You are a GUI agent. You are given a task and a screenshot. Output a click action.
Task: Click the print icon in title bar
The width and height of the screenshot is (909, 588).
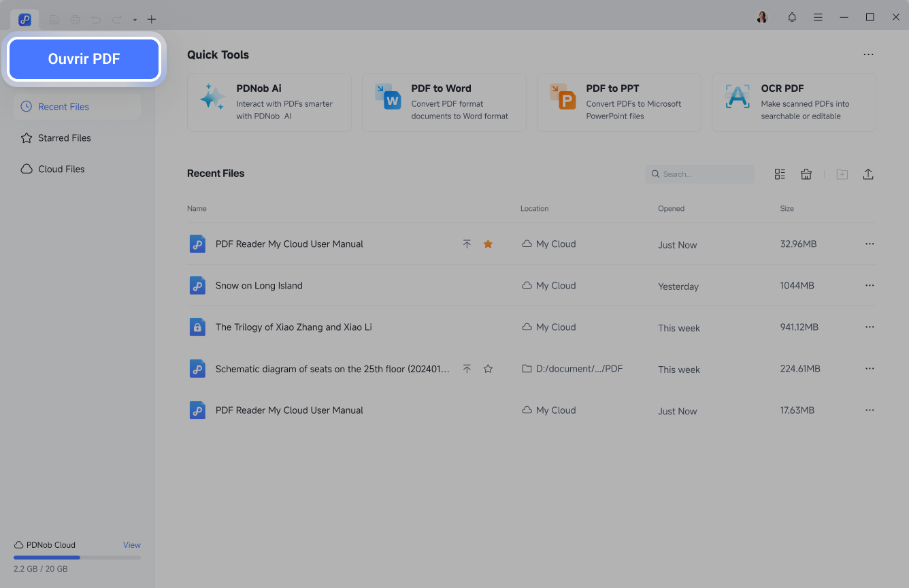(76, 19)
